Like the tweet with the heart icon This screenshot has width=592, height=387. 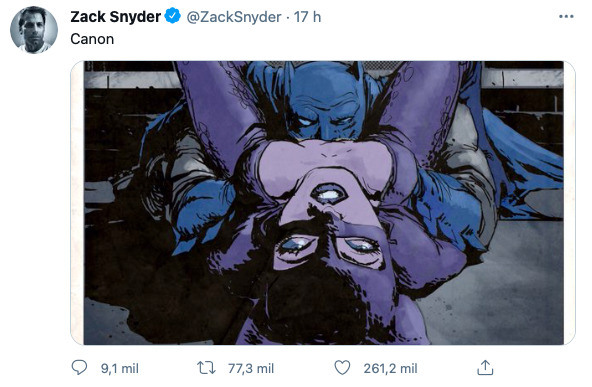[x=342, y=367]
